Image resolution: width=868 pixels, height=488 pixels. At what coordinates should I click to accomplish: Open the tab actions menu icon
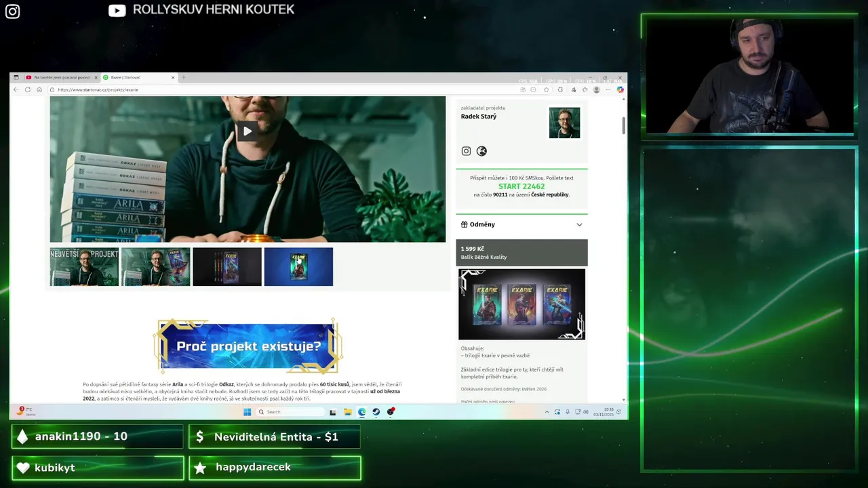(16, 77)
